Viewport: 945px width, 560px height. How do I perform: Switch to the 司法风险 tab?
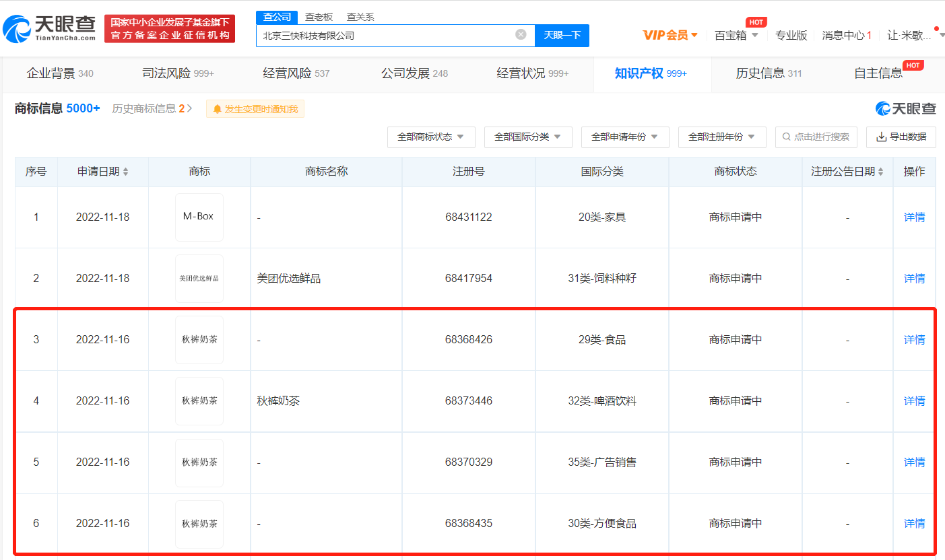(178, 73)
